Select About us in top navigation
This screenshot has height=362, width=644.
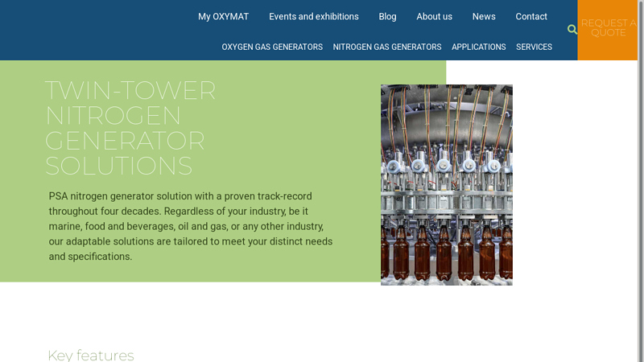point(434,17)
